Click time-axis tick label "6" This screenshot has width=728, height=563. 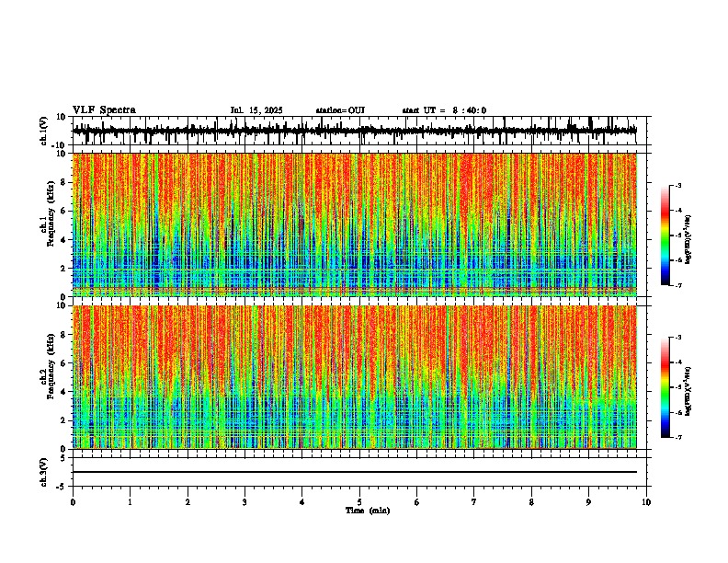click(x=417, y=502)
